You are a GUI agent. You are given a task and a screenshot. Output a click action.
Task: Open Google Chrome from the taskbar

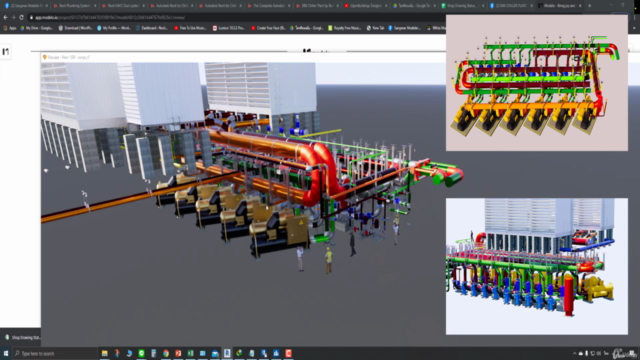pyautogui.click(x=166, y=353)
